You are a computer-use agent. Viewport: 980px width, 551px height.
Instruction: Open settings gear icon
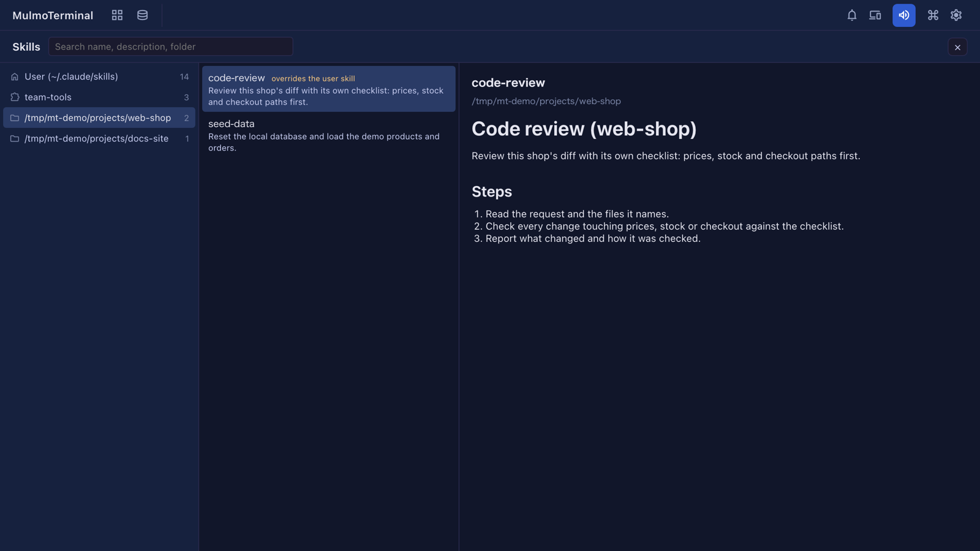click(x=956, y=15)
